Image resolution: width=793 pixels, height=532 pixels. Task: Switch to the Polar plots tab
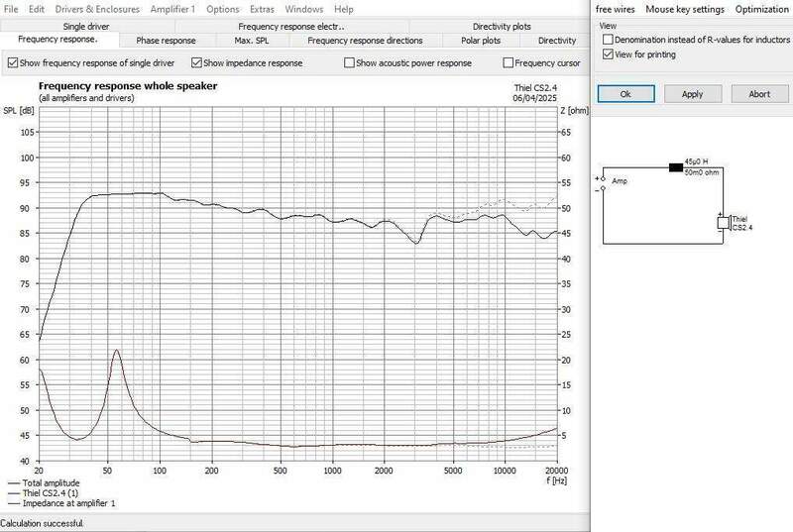(x=475, y=41)
